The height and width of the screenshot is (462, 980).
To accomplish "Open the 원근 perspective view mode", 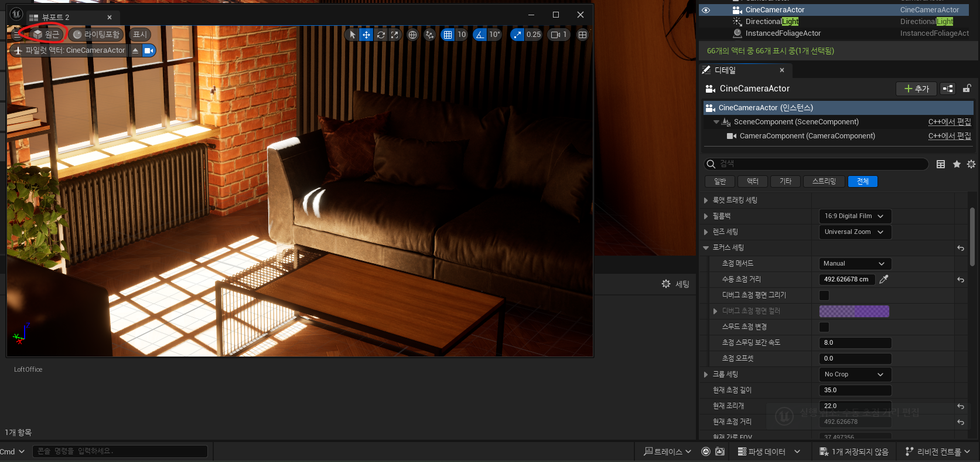I will (x=46, y=35).
